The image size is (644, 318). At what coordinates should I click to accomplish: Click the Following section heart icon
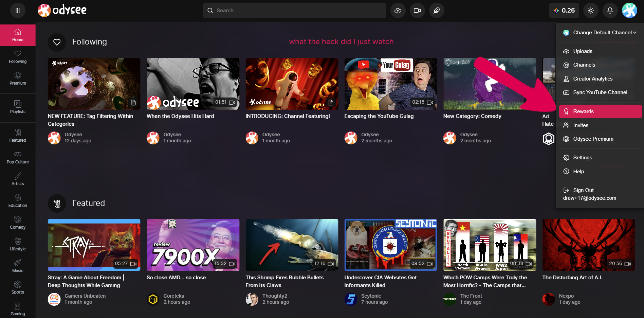pyautogui.click(x=57, y=42)
